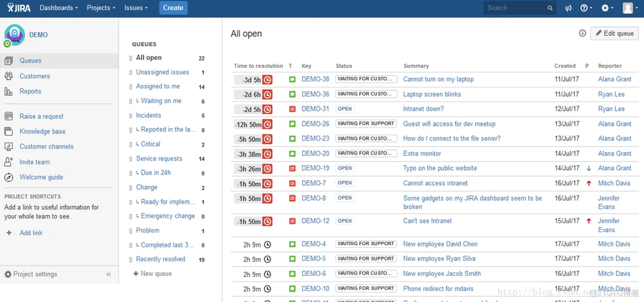This screenshot has height=302, width=644.
Task: Click the JIRA logo
Action: click(19, 8)
